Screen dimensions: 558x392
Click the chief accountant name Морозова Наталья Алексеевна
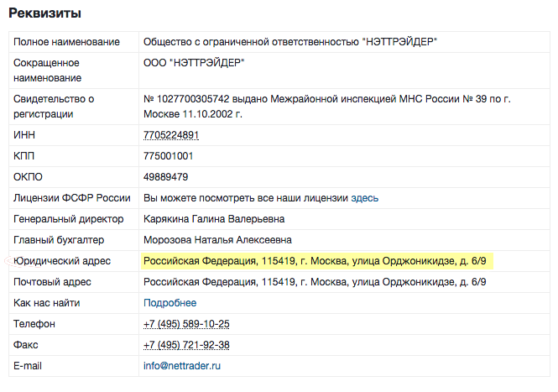[x=217, y=240]
